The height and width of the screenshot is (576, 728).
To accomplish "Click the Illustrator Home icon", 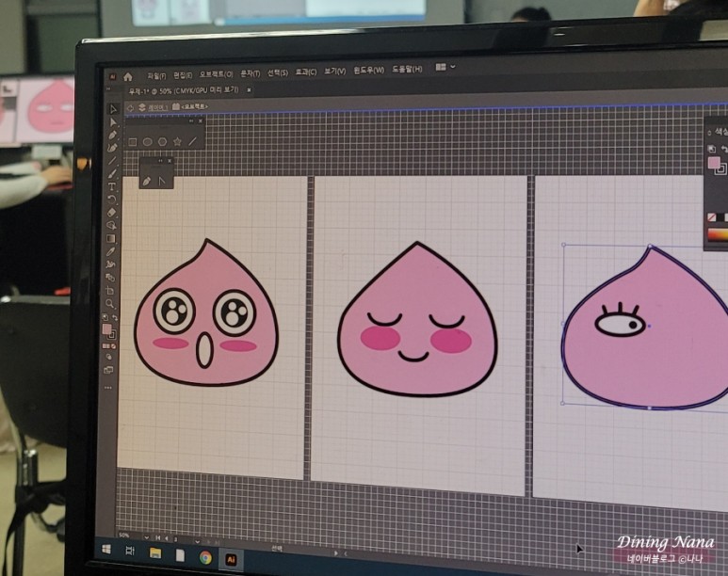I will (128, 76).
